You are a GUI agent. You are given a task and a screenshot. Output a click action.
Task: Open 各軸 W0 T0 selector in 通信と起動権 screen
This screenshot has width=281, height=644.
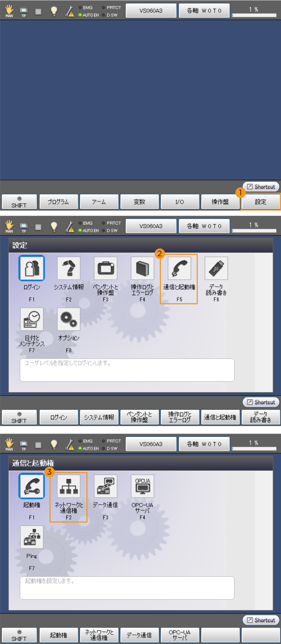pos(204,444)
